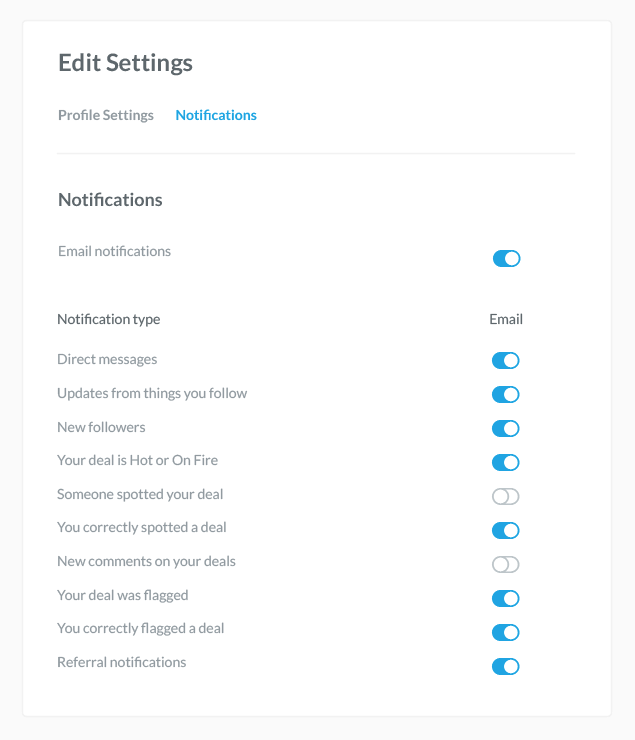The height and width of the screenshot is (740, 635).
Task: Click the Referral notifications label
Action: pos(122,662)
